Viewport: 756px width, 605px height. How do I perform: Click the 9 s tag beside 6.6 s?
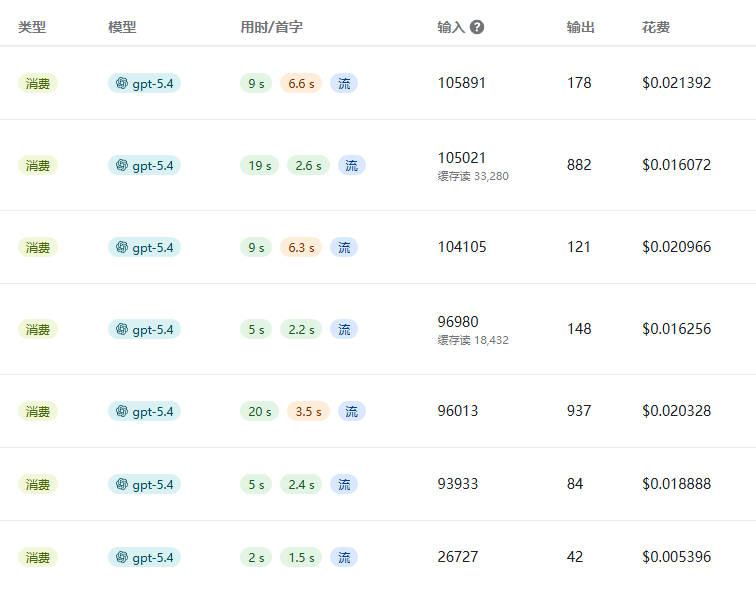(x=256, y=83)
